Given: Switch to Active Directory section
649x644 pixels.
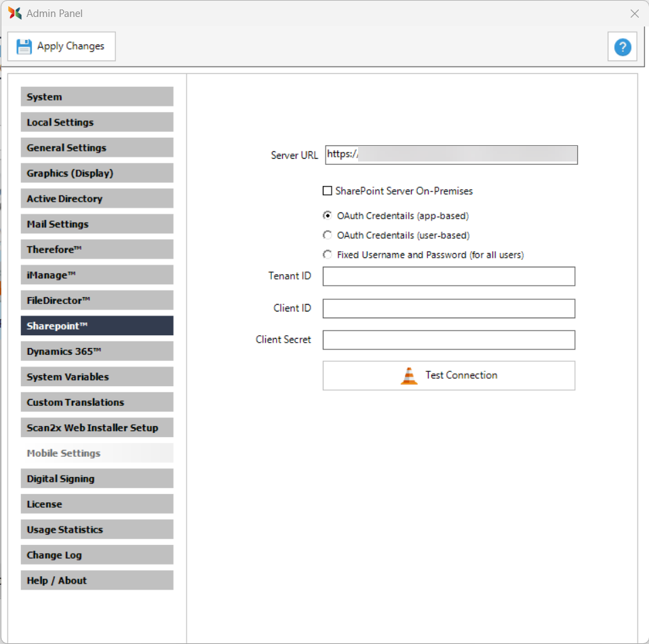Looking at the screenshot, I should [x=97, y=199].
